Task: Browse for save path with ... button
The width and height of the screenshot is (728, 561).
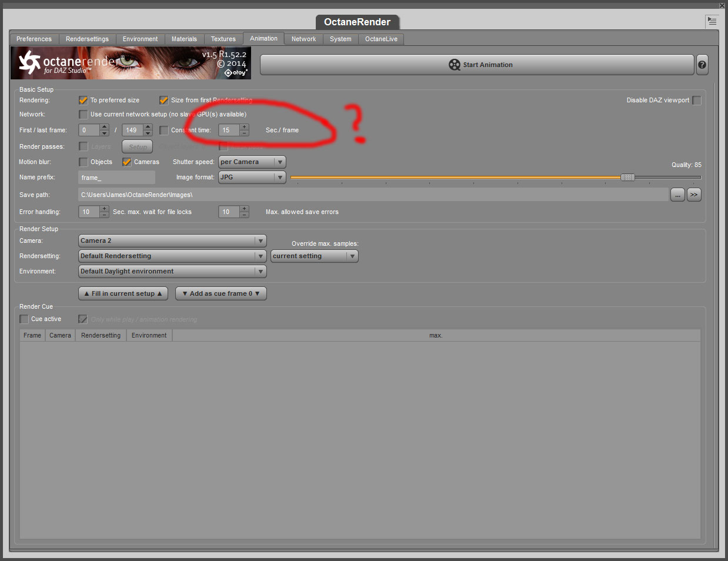Action: pos(677,195)
